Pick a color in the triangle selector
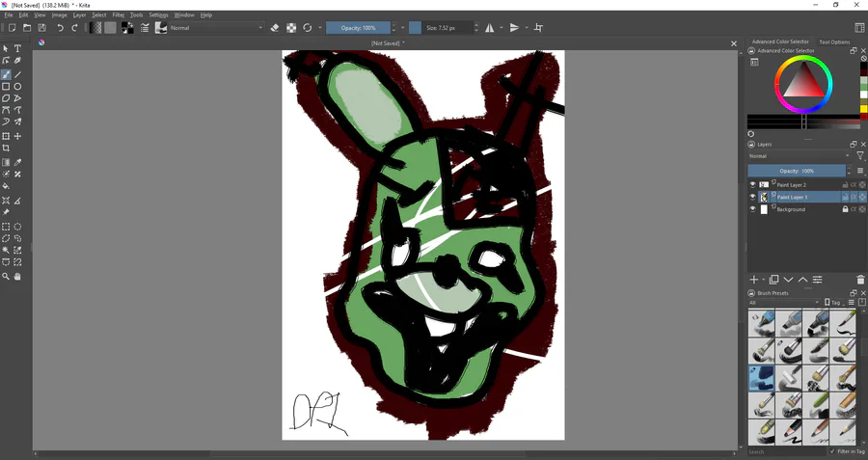868x460 pixels. pos(802,83)
